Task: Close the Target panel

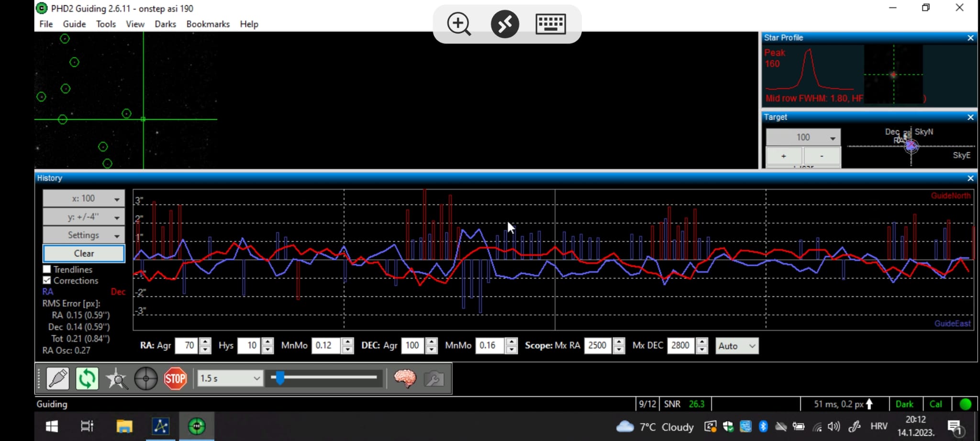Action: pos(970,117)
